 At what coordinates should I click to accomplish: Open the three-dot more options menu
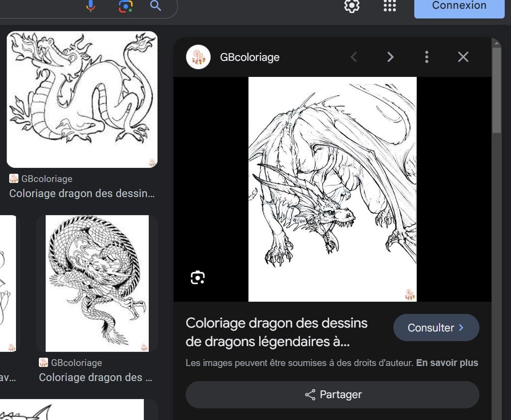[x=427, y=57]
